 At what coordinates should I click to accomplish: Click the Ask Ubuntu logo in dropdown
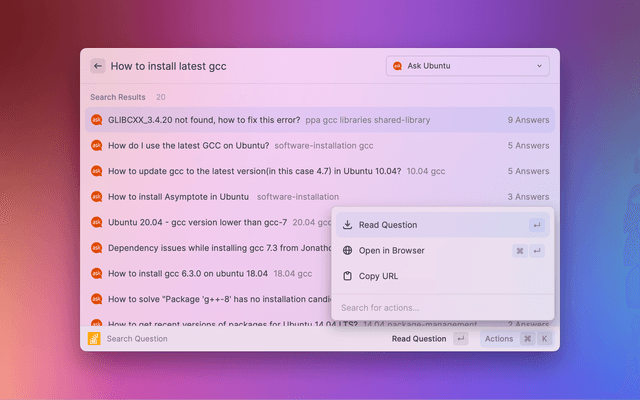pos(397,66)
